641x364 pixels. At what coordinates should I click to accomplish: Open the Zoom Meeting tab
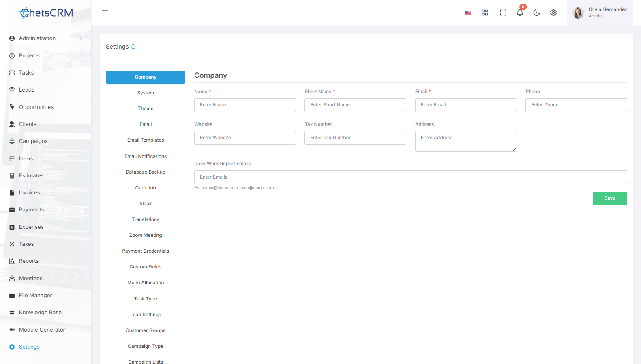[146, 236]
